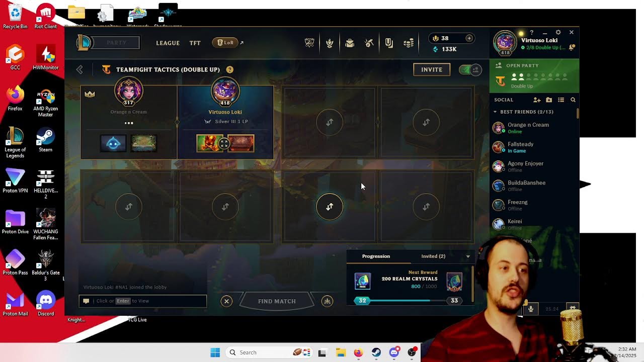Leave lobby with the X button
Screen dimensions: 644x362
(x=226, y=301)
